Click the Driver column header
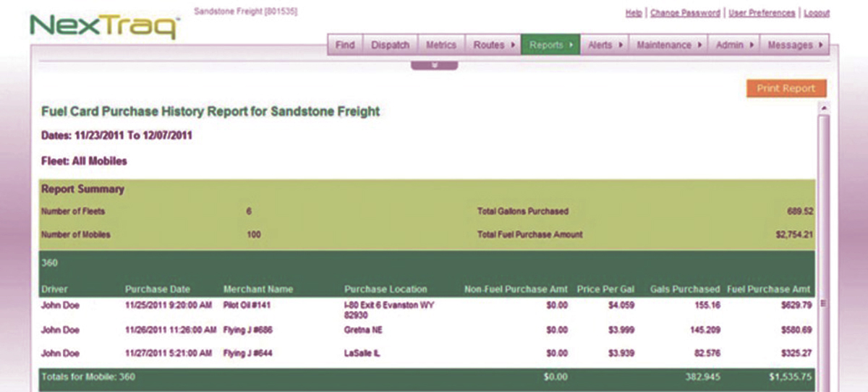Image resolution: width=868 pixels, height=392 pixels. (x=54, y=289)
